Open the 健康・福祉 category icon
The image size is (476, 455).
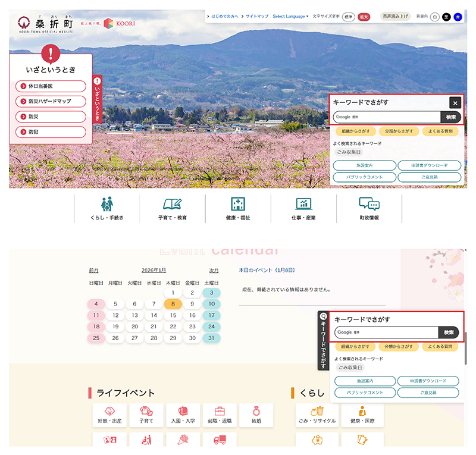coord(238,209)
